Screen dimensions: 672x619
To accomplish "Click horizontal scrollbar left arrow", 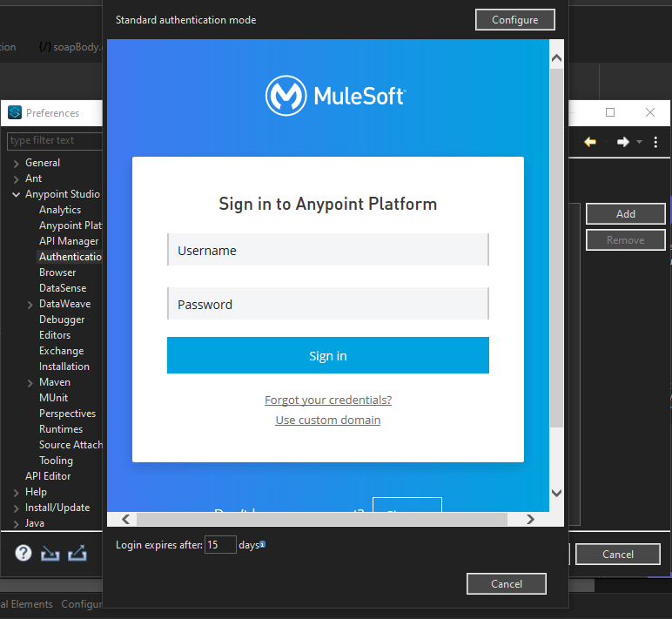I will tap(125, 519).
